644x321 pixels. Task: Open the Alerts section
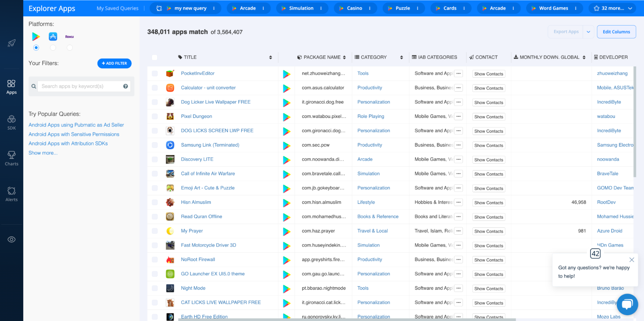pyautogui.click(x=12, y=194)
